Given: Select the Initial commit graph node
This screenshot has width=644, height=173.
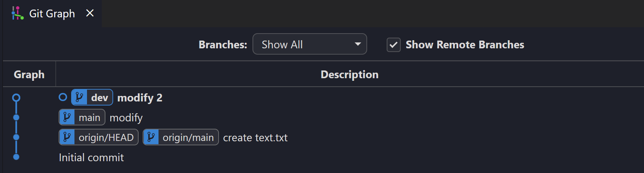Looking at the screenshot, I should coord(16,157).
